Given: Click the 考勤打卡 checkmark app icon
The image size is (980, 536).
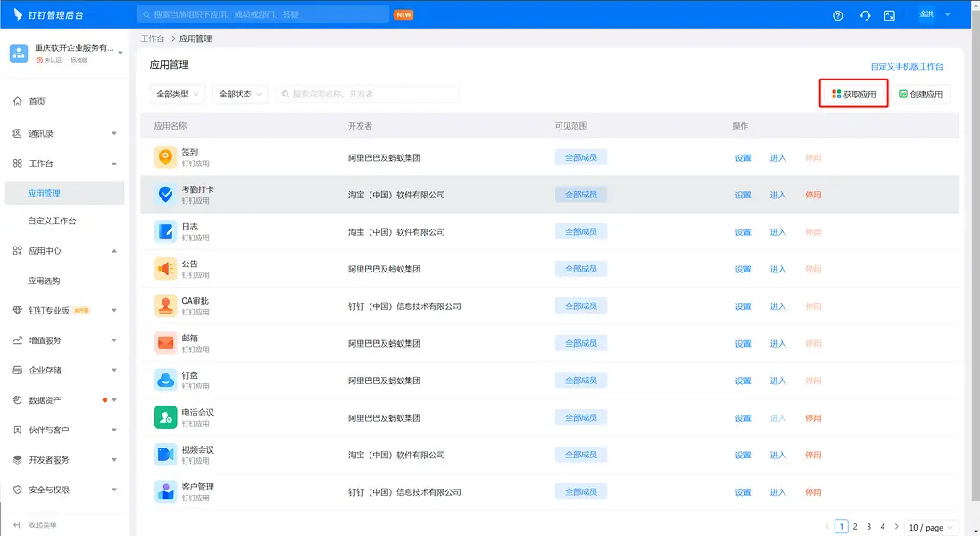Looking at the screenshot, I should point(166,194).
